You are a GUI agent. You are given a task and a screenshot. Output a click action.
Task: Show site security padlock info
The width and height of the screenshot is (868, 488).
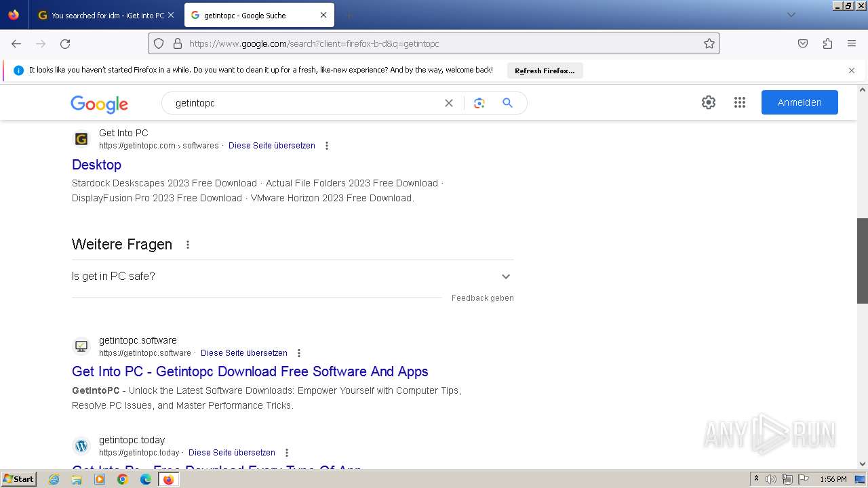[178, 43]
